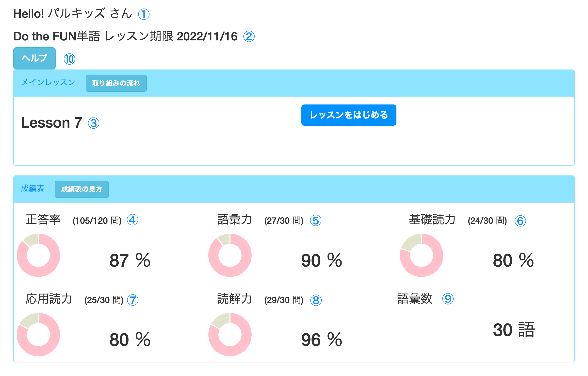Screen dimensions: 588x376
Task: Click circled number 8 next to 読解力
Action: pyautogui.click(x=316, y=300)
